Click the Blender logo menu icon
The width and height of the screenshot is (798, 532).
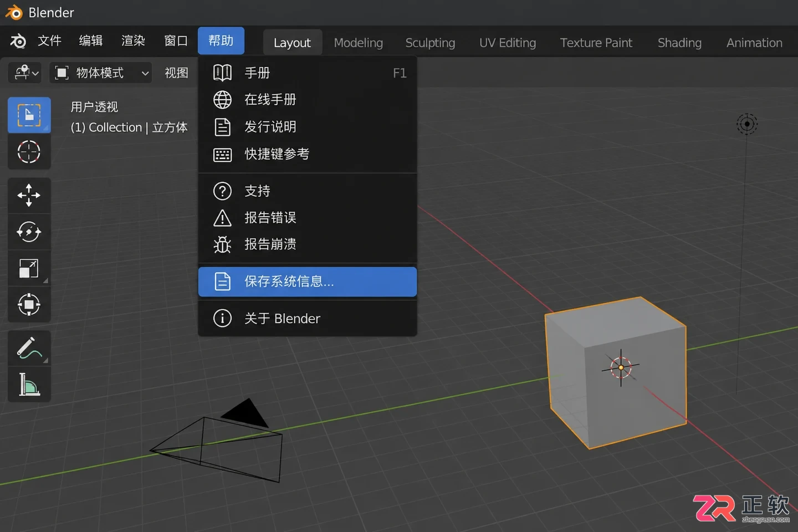pyautogui.click(x=18, y=41)
